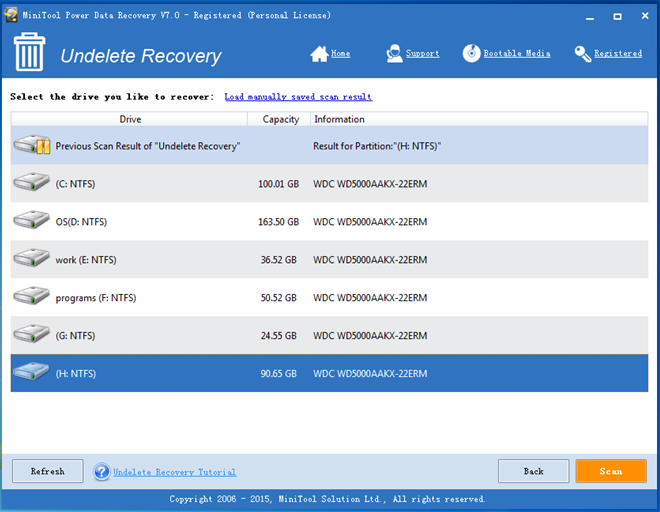Open the Undelete Recovery Tutorial link
The image size is (660, 512).
coord(175,472)
